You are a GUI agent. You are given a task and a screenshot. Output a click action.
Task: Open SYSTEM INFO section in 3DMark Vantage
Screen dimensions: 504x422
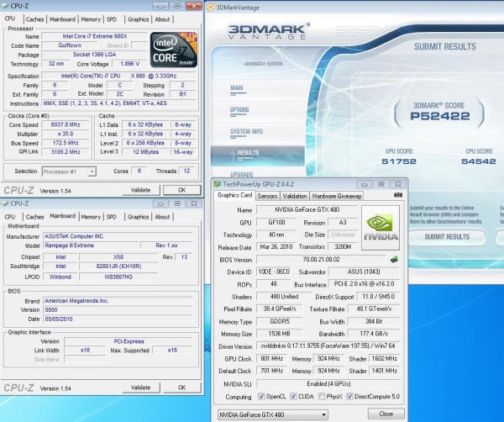click(x=246, y=131)
